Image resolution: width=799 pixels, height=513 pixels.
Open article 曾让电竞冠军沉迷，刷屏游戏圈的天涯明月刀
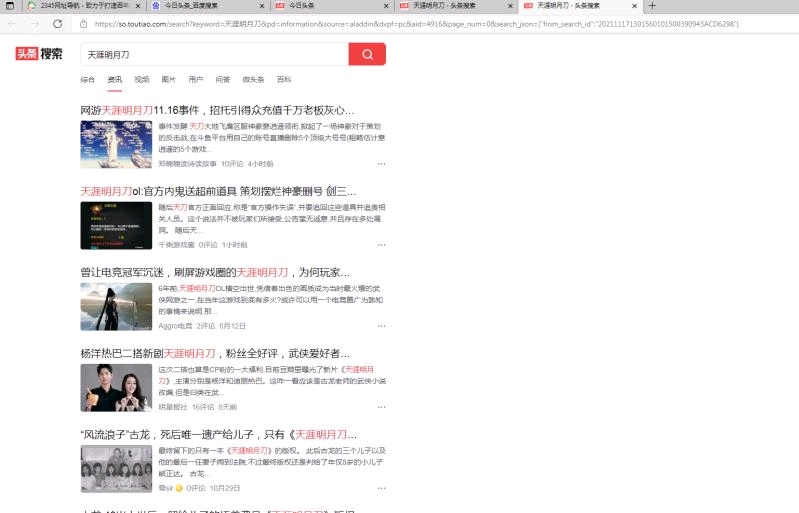coord(215,272)
